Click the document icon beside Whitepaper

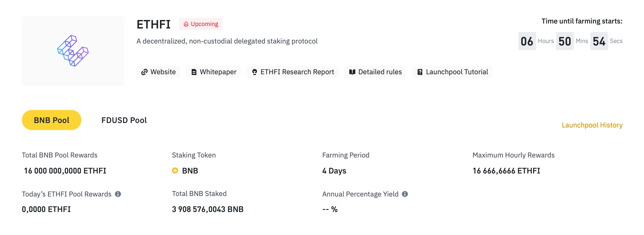[194, 72]
